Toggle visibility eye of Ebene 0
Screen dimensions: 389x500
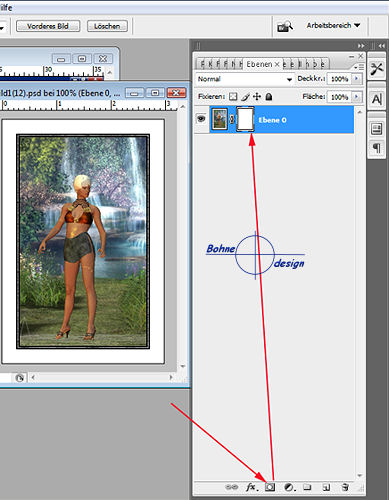201,118
